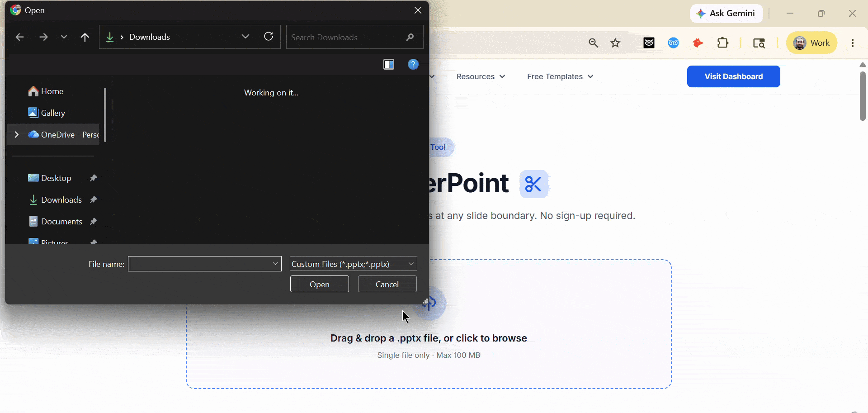Expand the Free Templates menu

click(560, 76)
